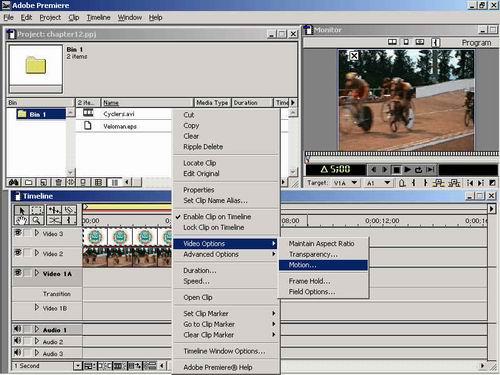The image size is (500, 375).
Task: Select the Cross Fade tool in Timeline
Action: pos(54,220)
